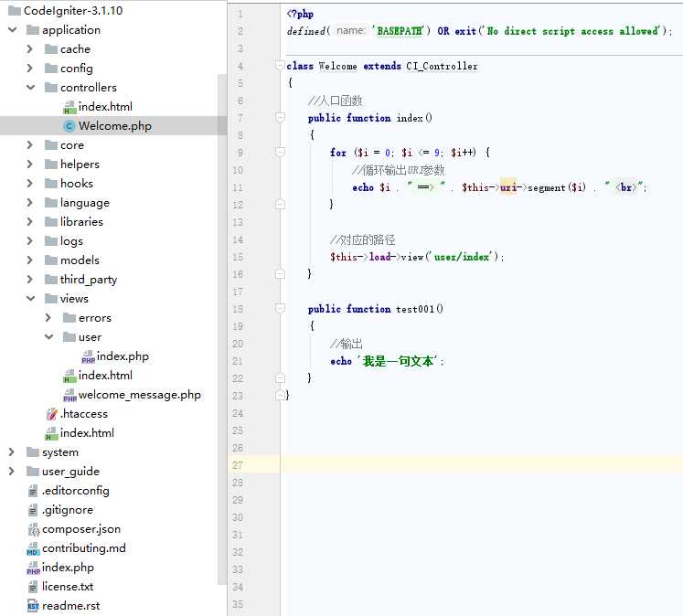Expand the hooks folder chevron

(29, 183)
